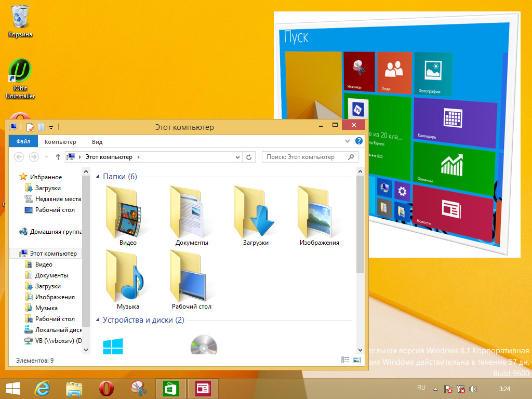Switch to Details view in status bar
Image resolution: width=532 pixels, height=399 pixels.
pyautogui.click(x=344, y=360)
